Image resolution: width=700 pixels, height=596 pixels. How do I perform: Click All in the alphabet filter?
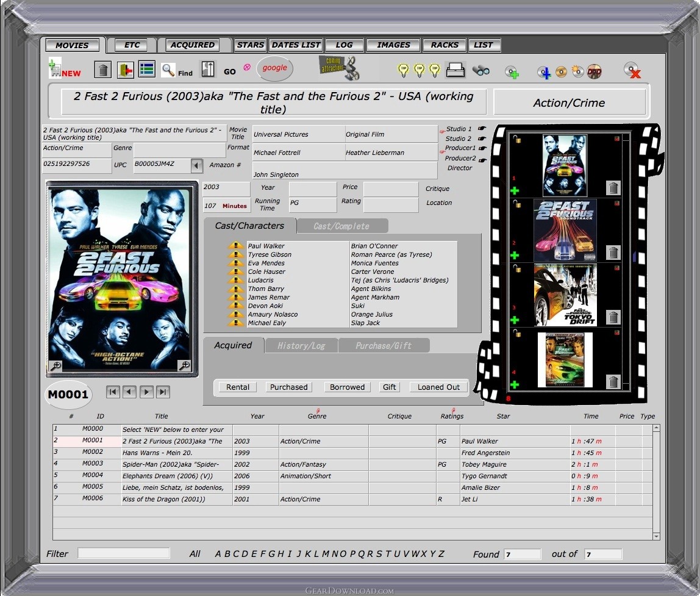point(195,554)
